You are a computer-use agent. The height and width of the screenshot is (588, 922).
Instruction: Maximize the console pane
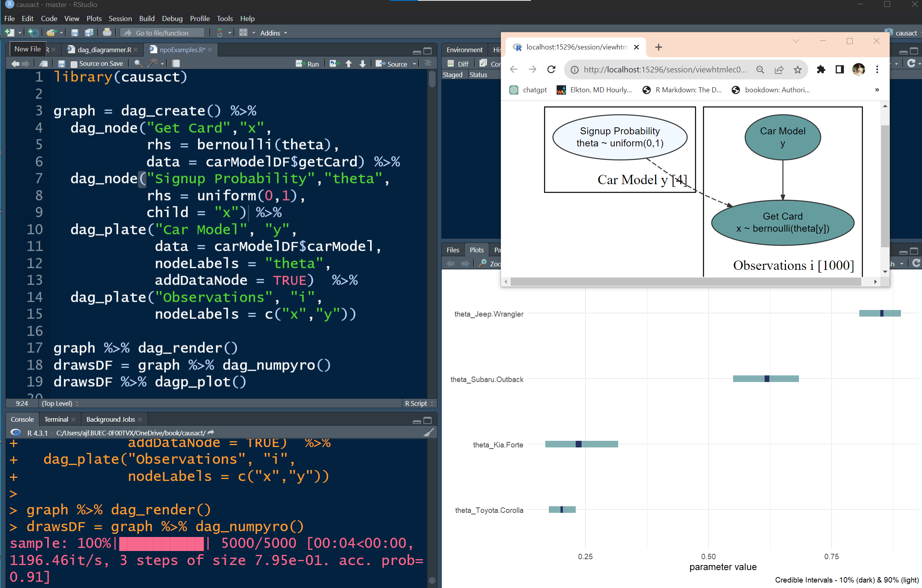[428, 421]
